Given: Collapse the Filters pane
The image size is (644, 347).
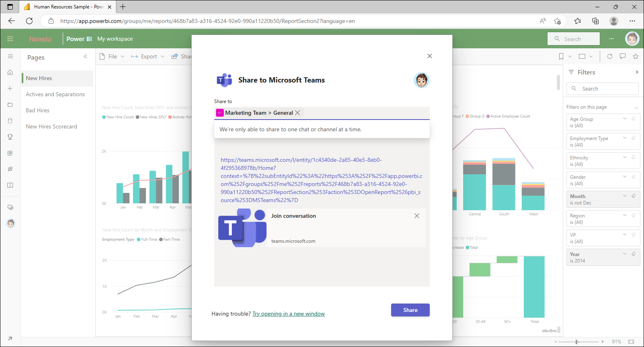Looking at the screenshot, I should tap(637, 72).
